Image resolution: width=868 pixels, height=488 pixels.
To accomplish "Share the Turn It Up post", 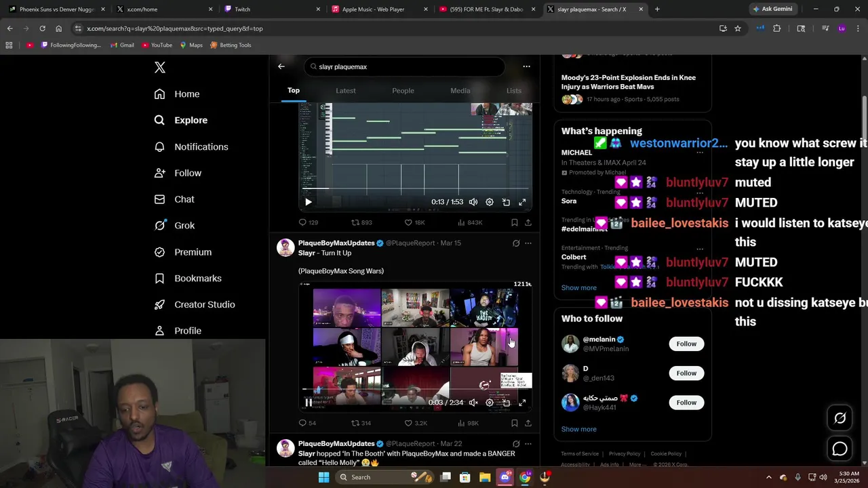I will [x=528, y=423].
